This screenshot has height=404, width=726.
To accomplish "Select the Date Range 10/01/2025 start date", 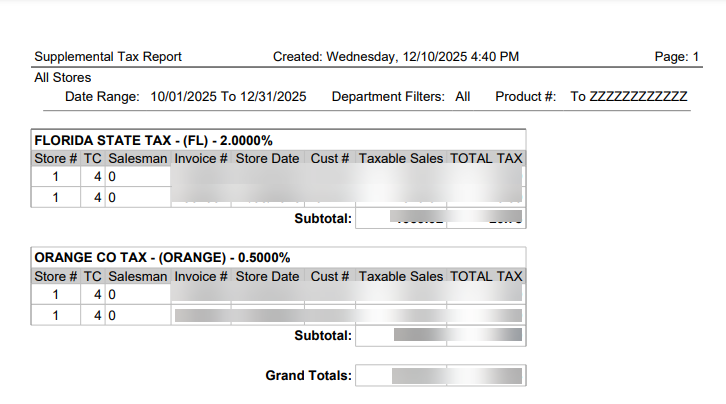I will (184, 97).
